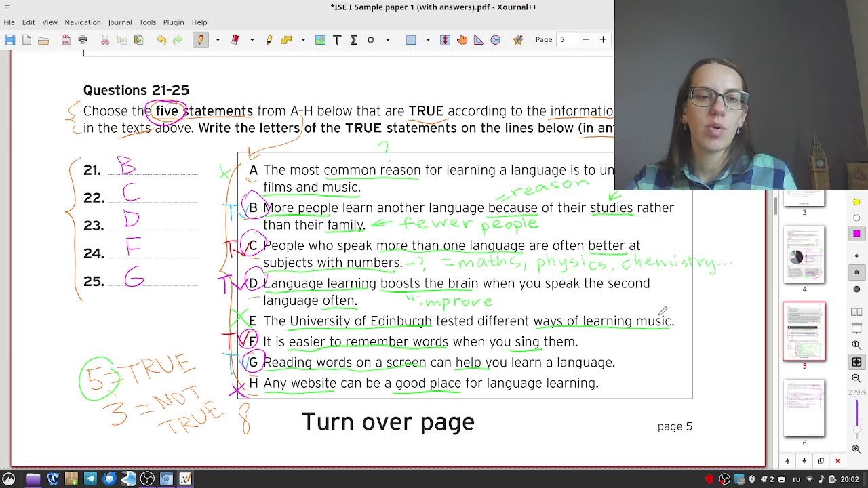The width and height of the screenshot is (868, 488).
Task: Open the shape tools dropdown arrow
Action: (388, 40)
